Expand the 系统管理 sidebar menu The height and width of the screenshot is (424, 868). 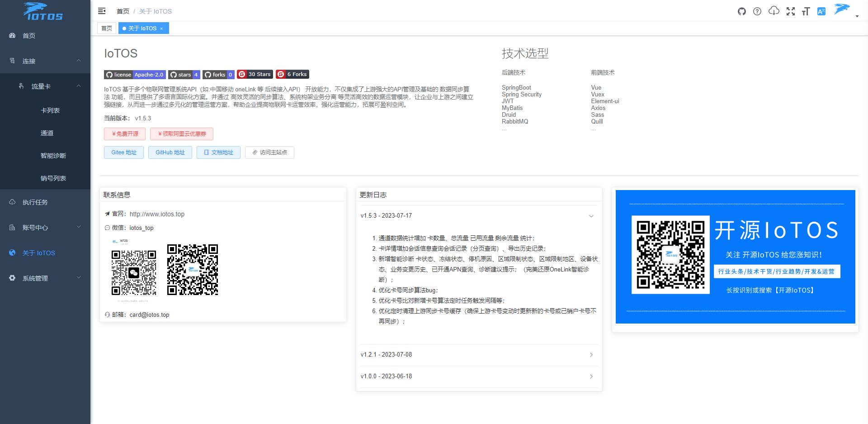[x=45, y=278]
